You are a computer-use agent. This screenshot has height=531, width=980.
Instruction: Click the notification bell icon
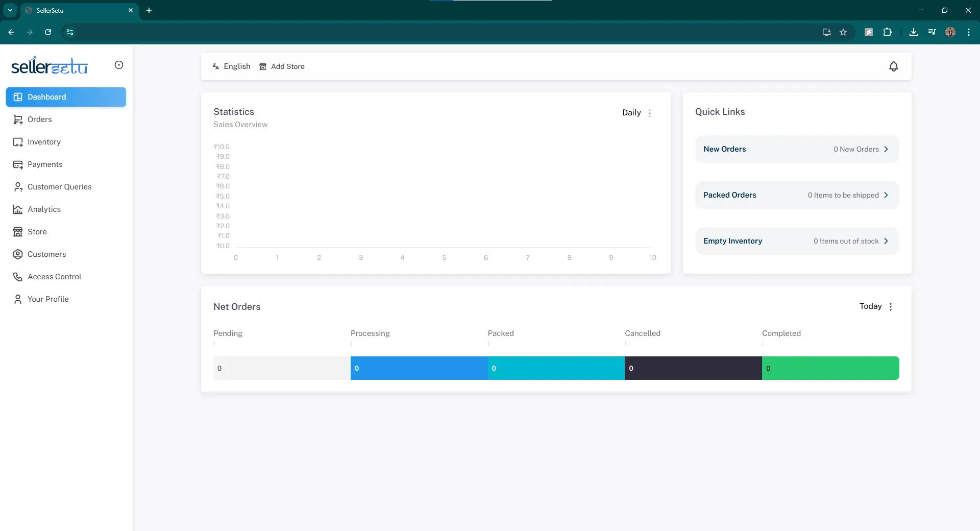[893, 66]
